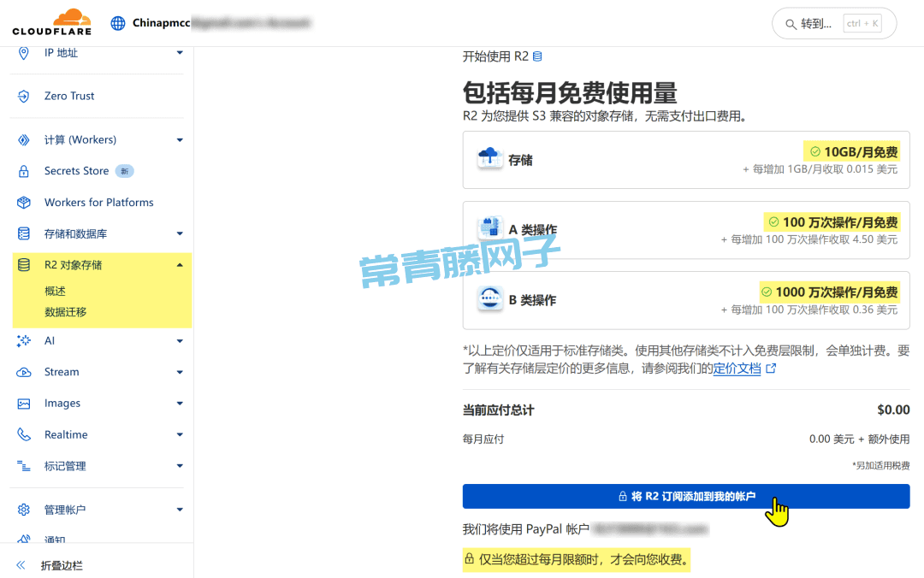
Task: Click the 开始使用 R2 breadcrumb
Action: point(495,56)
